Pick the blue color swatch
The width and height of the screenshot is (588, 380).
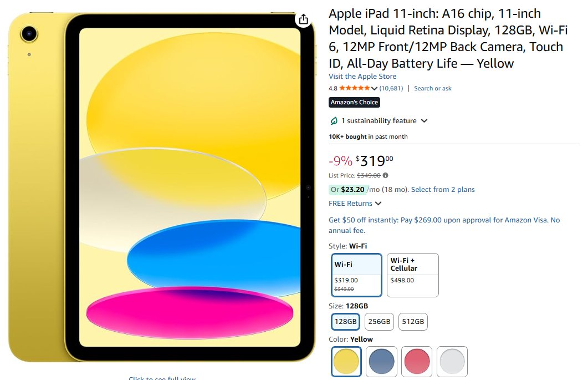click(x=381, y=362)
